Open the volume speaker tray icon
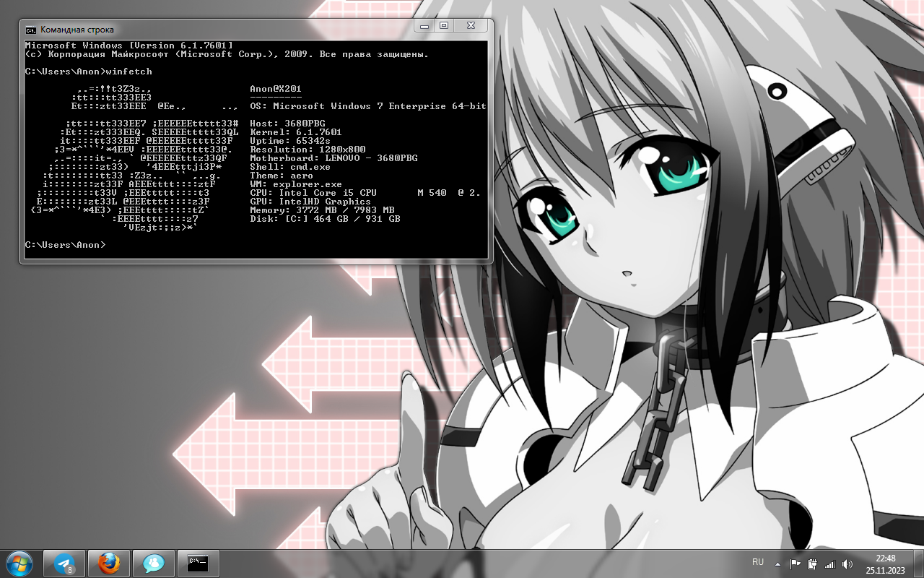 tap(847, 564)
